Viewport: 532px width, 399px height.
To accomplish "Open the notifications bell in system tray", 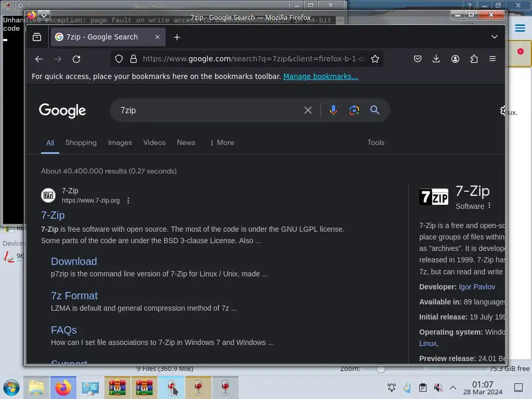I will [x=392, y=387].
